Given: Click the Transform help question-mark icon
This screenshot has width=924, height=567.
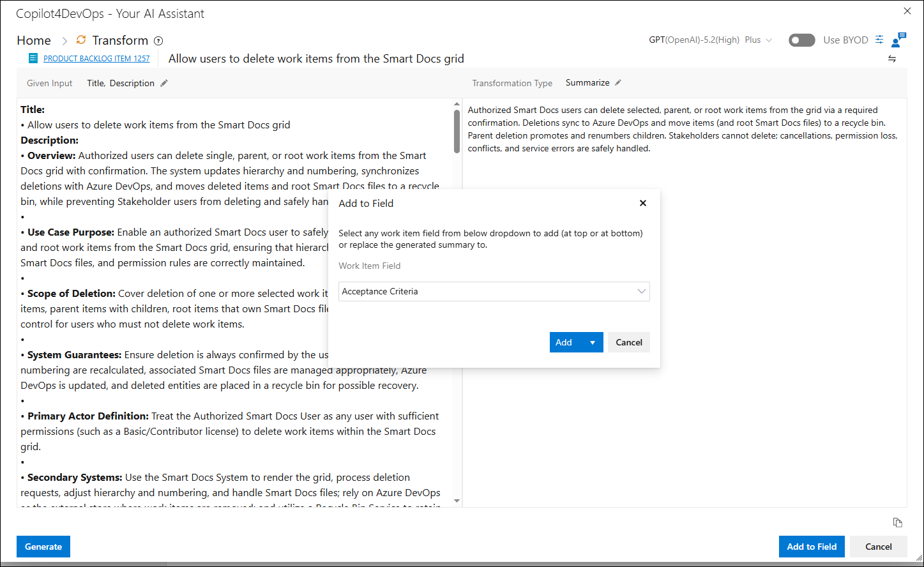Looking at the screenshot, I should [158, 41].
